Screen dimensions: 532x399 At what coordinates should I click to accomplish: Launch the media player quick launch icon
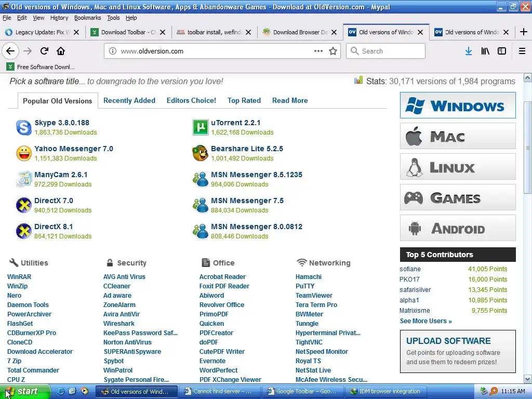[x=84, y=391]
